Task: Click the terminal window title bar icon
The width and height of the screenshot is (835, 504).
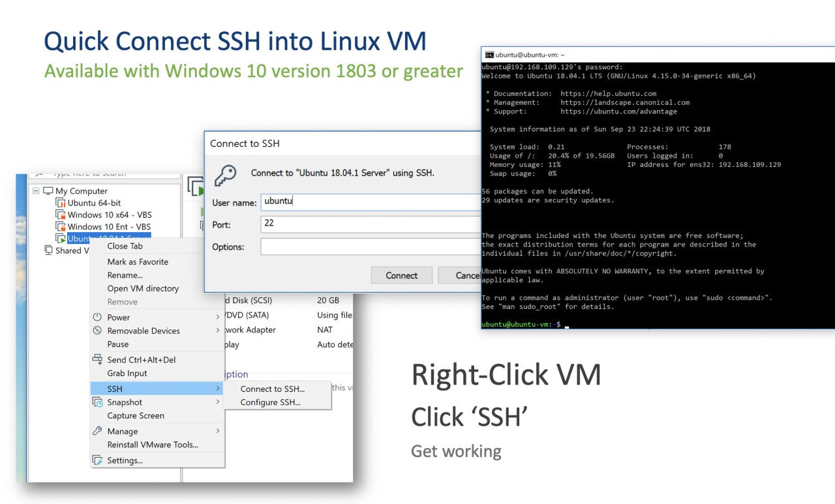Action: point(489,55)
